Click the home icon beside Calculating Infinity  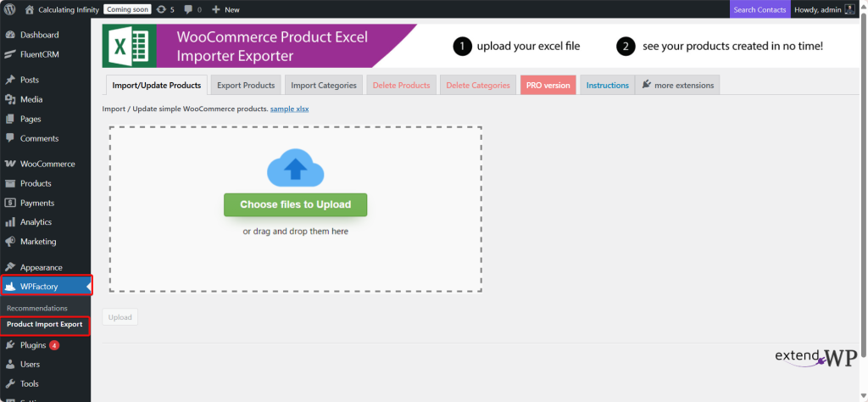coord(30,9)
